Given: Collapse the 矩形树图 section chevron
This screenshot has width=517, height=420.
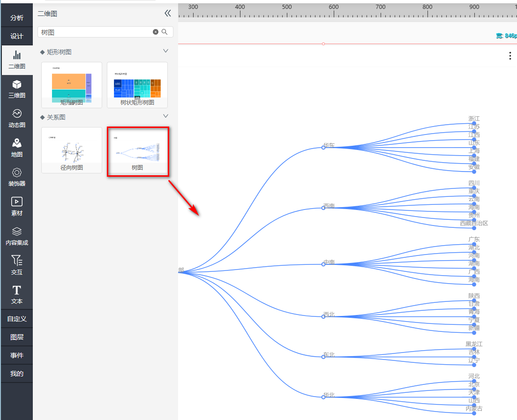Looking at the screenshot, I should tap(165, 51).
